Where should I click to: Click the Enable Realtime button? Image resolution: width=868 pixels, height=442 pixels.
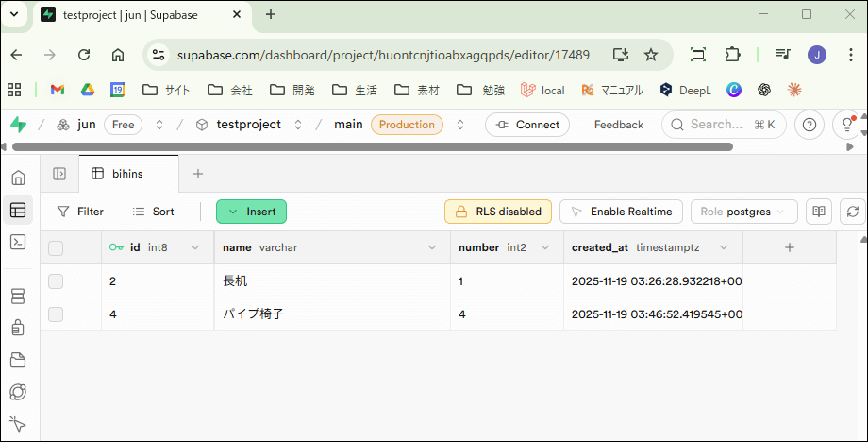click(621, 212)
